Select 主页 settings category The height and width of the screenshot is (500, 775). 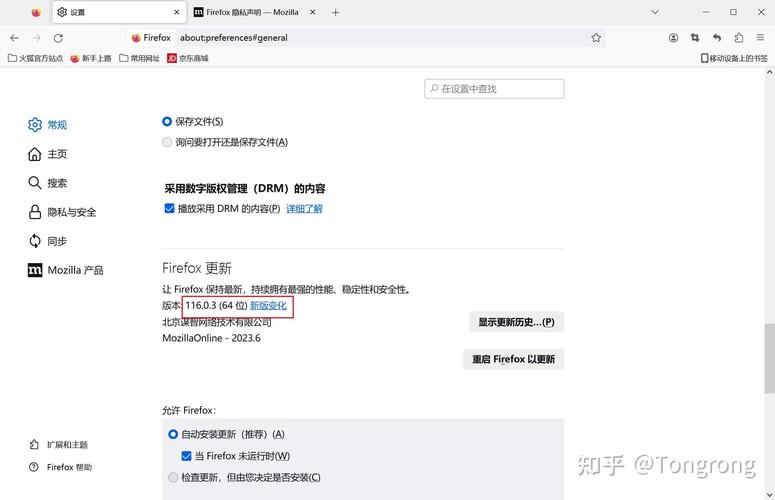[x=47, y=154]
